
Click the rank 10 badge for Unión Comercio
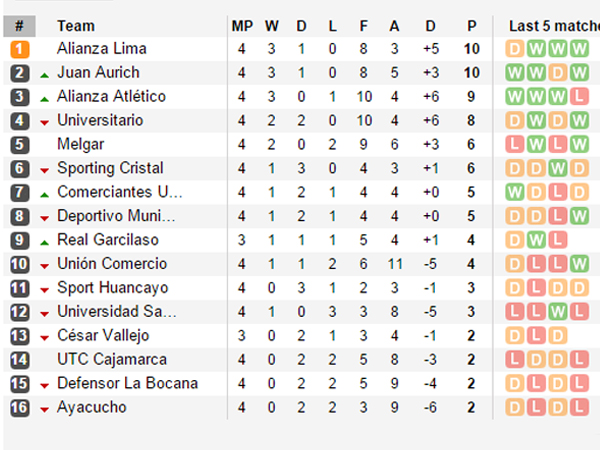[x=20, y=264]
